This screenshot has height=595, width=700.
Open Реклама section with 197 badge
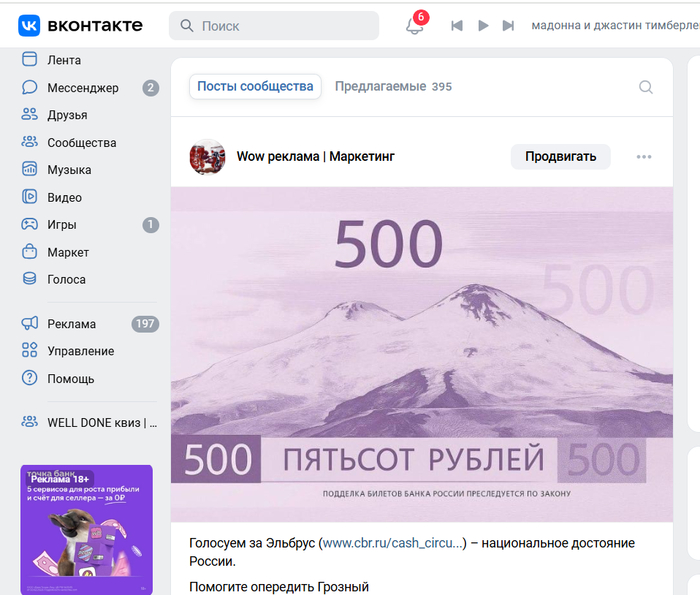coord(71,324)
